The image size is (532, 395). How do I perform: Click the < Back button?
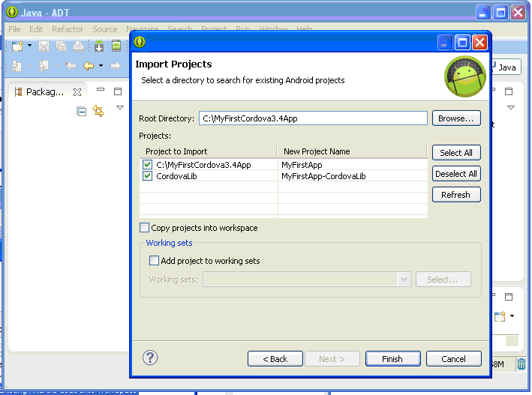tap(275, 359)
